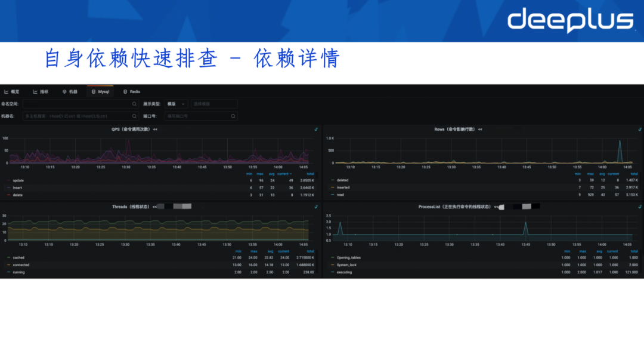Click the search icon in 端口号 field
The image size is (644, 363).
[x=233, y=116]
